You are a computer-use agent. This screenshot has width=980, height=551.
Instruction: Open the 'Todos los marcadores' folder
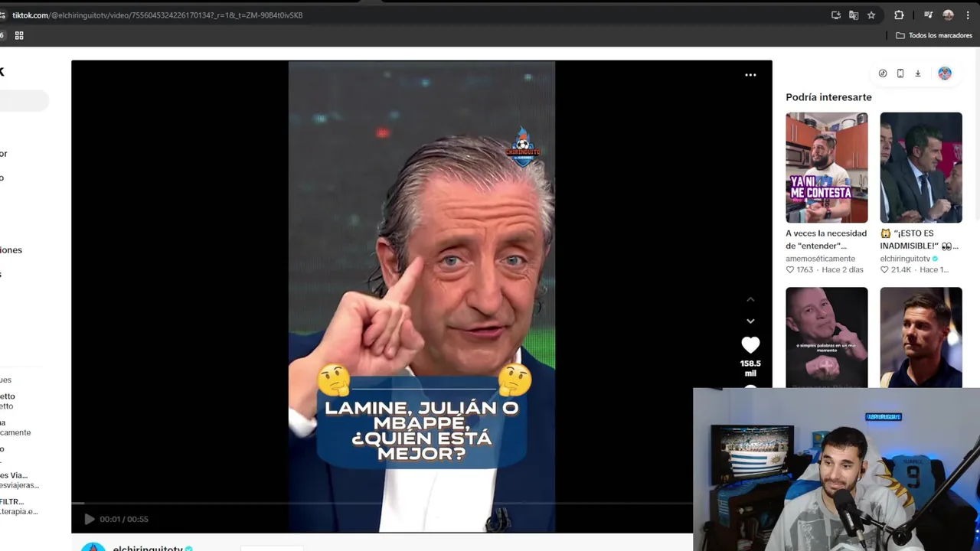(x=933, y=35)
